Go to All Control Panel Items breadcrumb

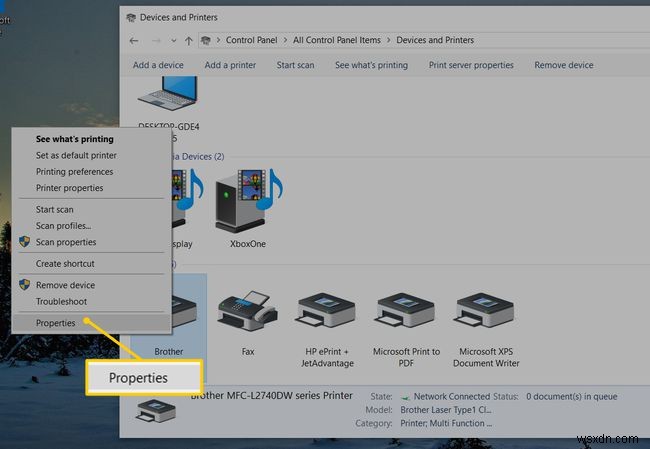(337, 40)
